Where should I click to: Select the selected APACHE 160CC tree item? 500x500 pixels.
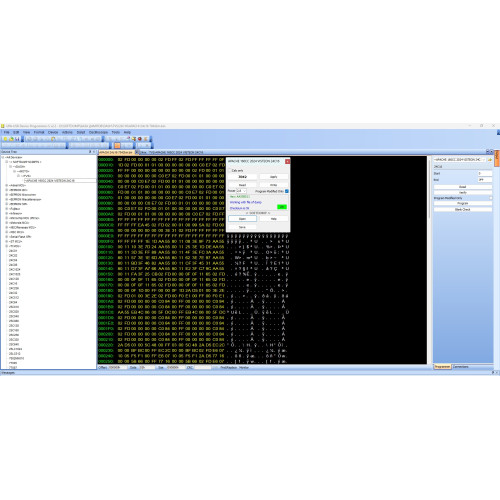point(60,180)
